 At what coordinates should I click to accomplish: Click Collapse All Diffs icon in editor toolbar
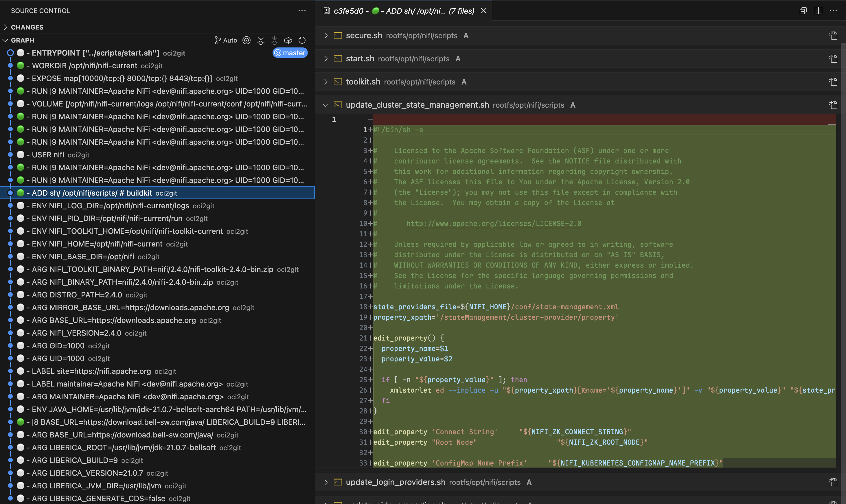pyautogui.click(x=803, y=11)
